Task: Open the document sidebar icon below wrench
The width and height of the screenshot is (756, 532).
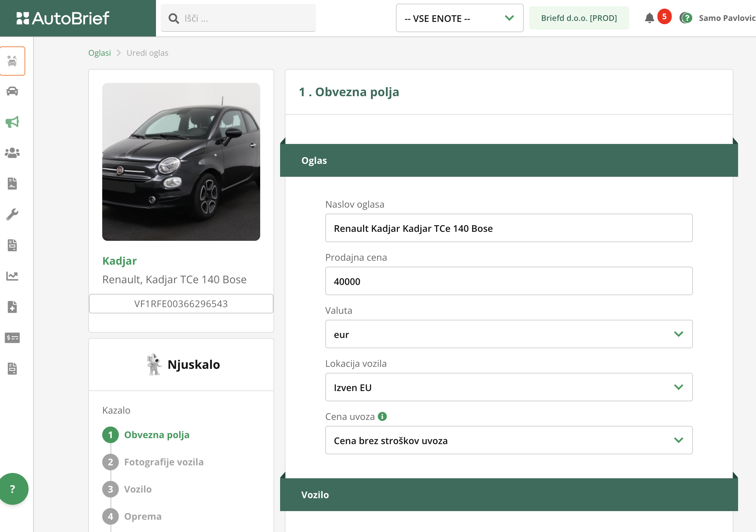Action: [x=12, y=245]
